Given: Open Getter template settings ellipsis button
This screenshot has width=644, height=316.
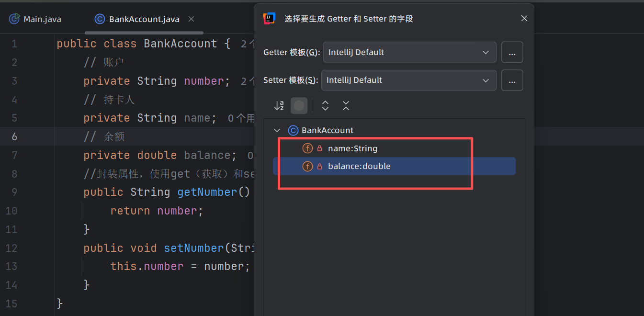Looking at the screenshot, I should [512, 52].
